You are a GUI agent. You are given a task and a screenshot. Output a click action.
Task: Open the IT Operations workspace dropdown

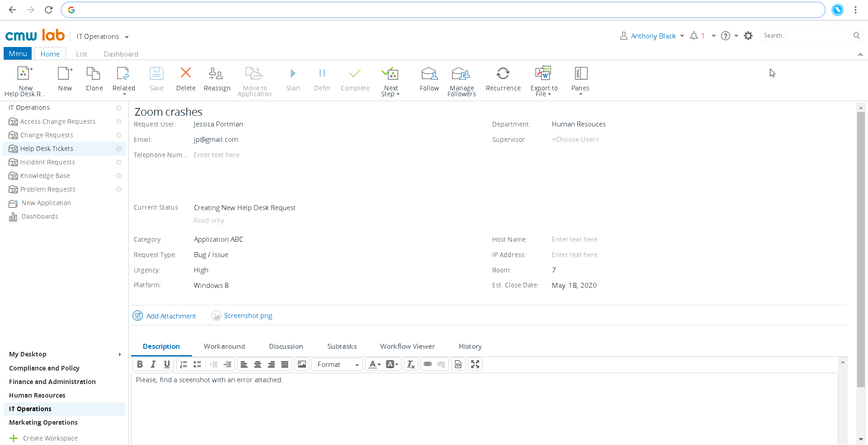click(x=103, y=37)
